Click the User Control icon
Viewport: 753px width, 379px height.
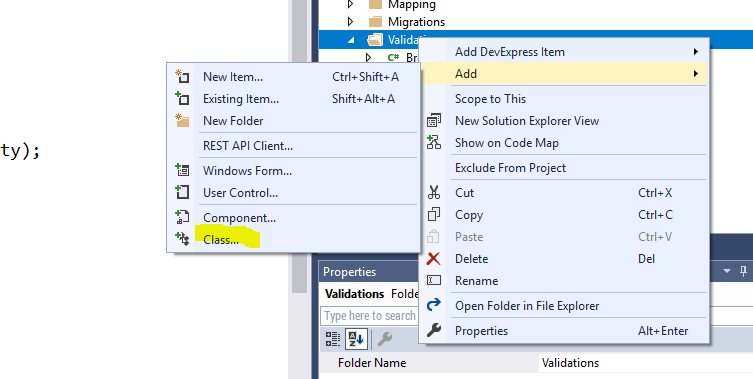tap(182, 192)
